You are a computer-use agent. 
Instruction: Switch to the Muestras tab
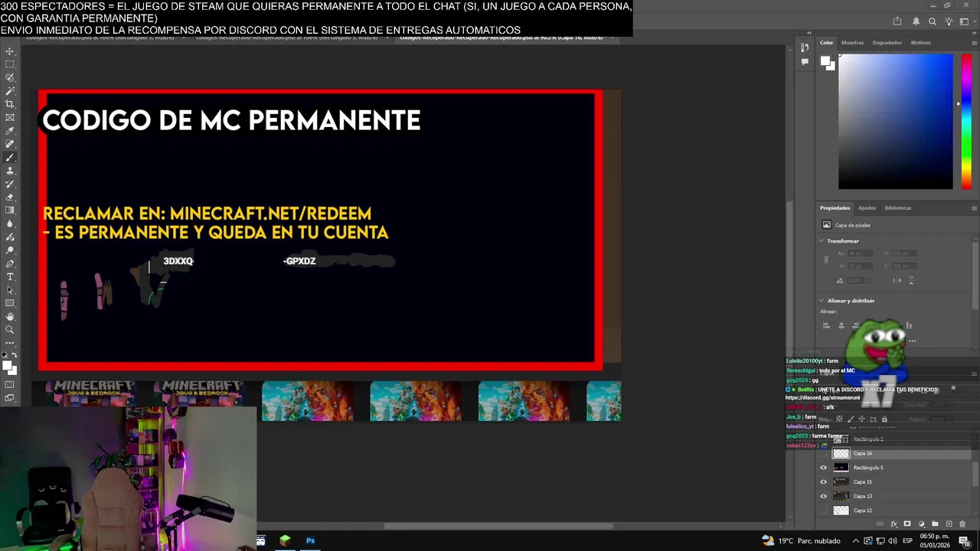(x=852, y=43)
